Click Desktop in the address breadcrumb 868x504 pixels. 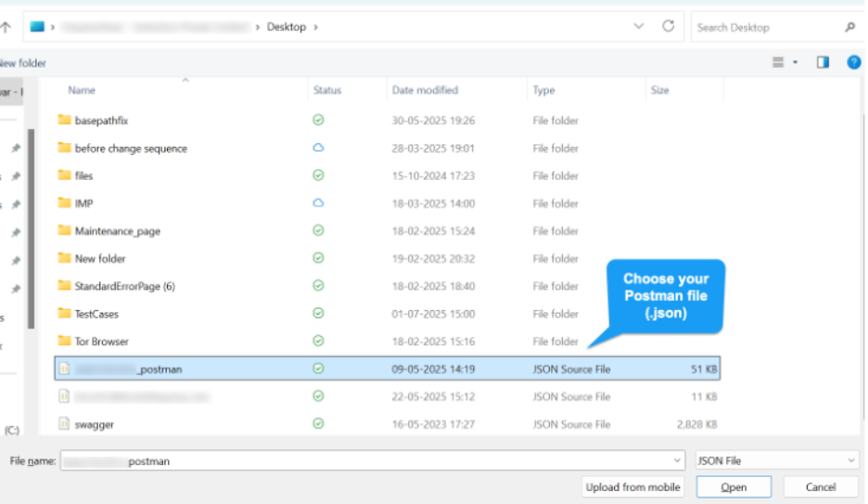(x=287, y=27)
